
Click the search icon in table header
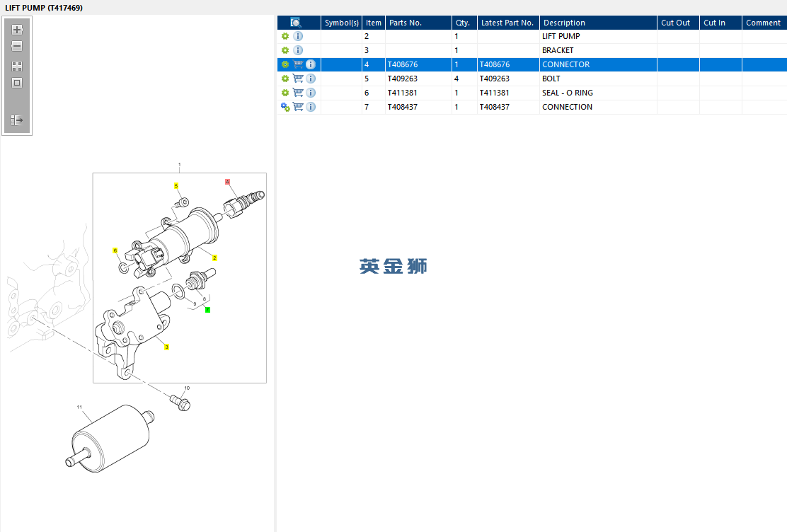tap(296, 23)
